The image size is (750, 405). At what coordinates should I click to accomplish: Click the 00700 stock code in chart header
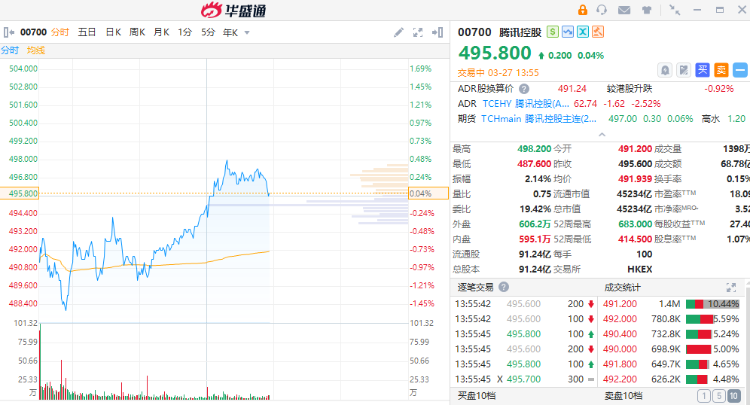pyautogui.click(x=33, y=33)
